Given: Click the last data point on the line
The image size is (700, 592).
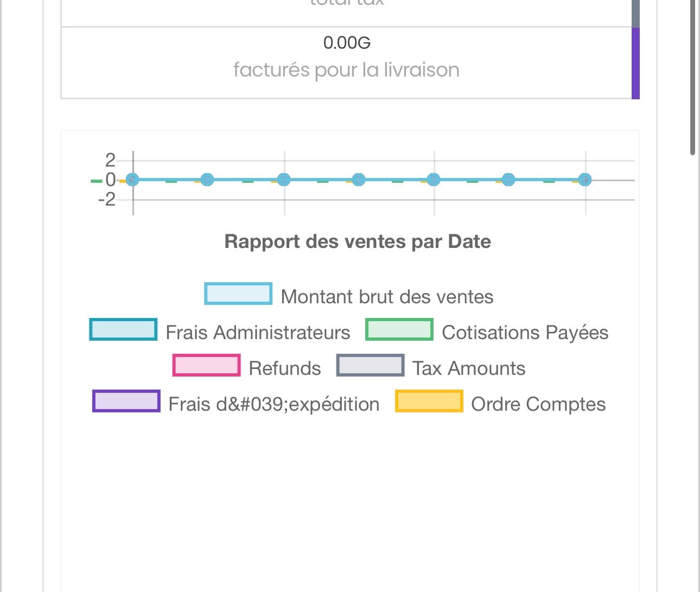Looking at the screenshot, I should [x=584, y=180].
